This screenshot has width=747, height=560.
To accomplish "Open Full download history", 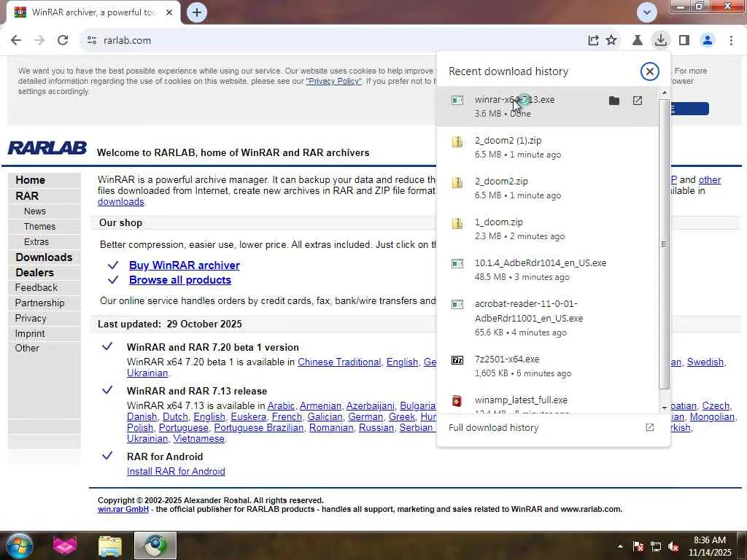I will pyautogui.click(x=551, y=427).
